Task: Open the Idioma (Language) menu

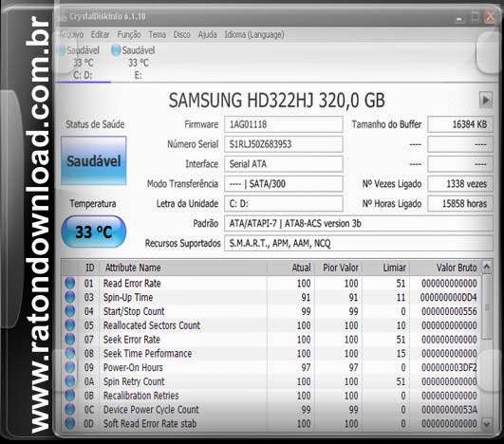Action: coord(254,34)
